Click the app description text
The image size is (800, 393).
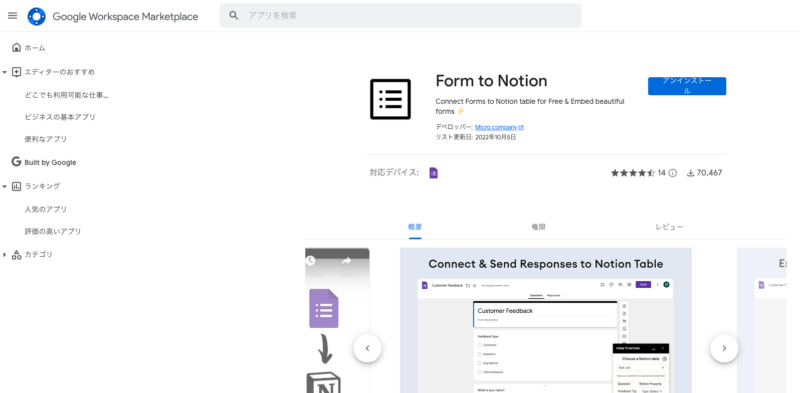tap(530, 106)
